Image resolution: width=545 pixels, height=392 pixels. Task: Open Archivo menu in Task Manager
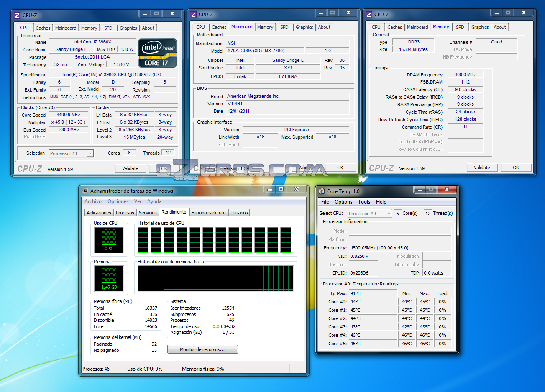93,201
